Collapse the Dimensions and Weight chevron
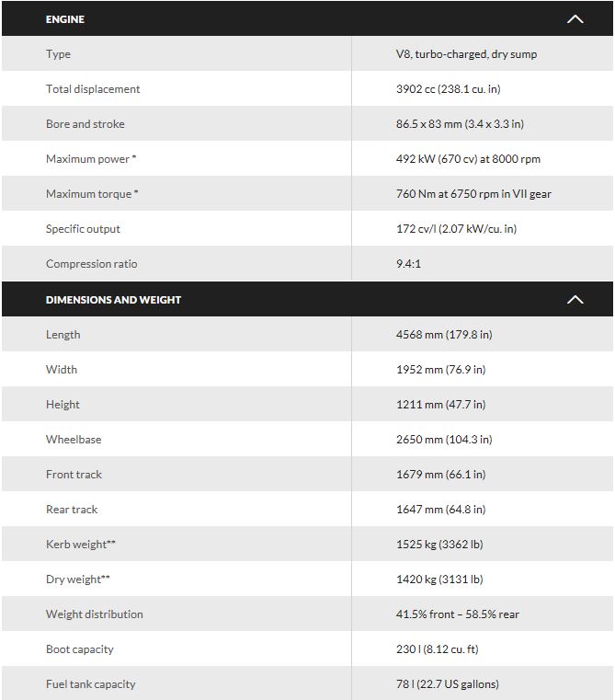Viewport: 615px width, 700px height. point(575,300)
